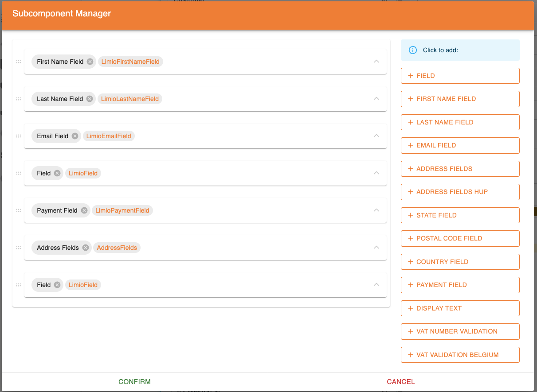Screen dimensions: 537x392
Task: Collapse the Email Field panel chevron
Action: point(376,136)
